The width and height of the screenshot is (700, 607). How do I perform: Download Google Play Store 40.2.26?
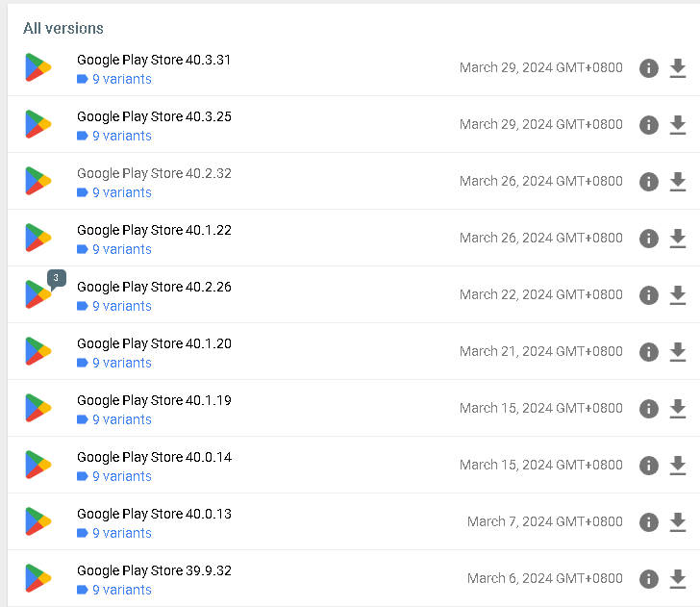pyautogui.click(x=677, y=295)
